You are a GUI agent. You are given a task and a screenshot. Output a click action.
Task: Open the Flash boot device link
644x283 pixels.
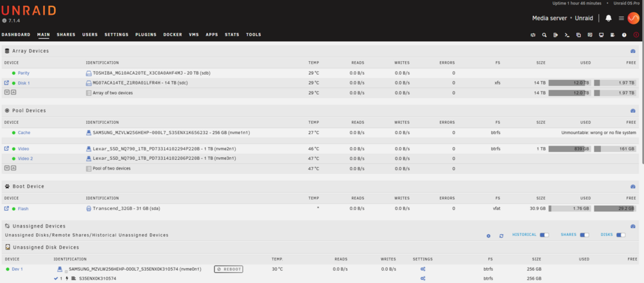coord(23,209)
